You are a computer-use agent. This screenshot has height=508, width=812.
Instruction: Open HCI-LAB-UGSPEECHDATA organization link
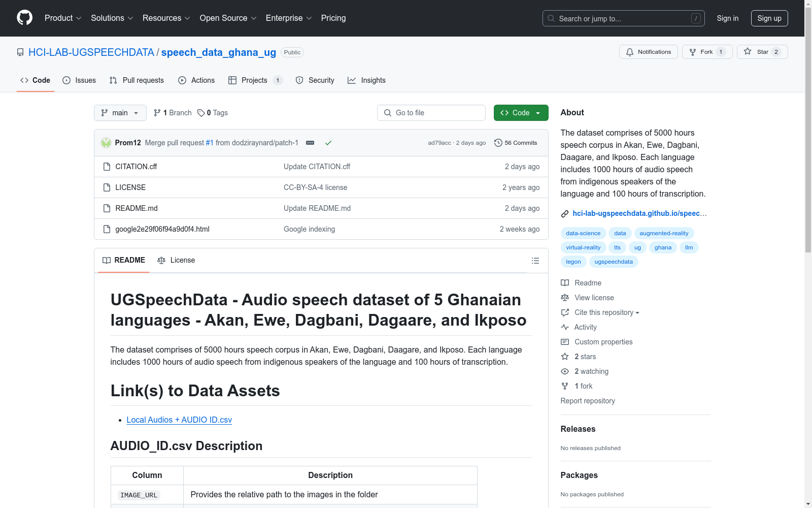(x=91, y=52)
